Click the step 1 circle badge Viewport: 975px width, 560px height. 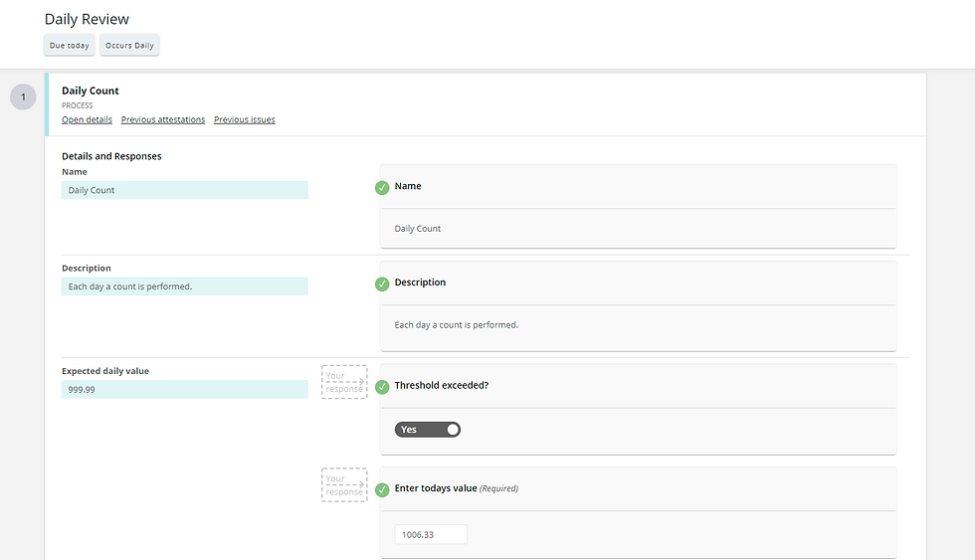(23, 96)
